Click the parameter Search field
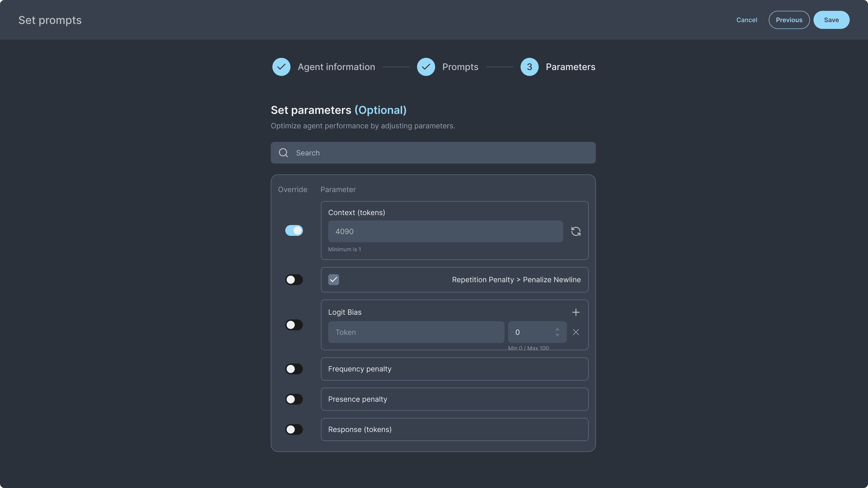The image size is (868, 488). tap(438, 153)
